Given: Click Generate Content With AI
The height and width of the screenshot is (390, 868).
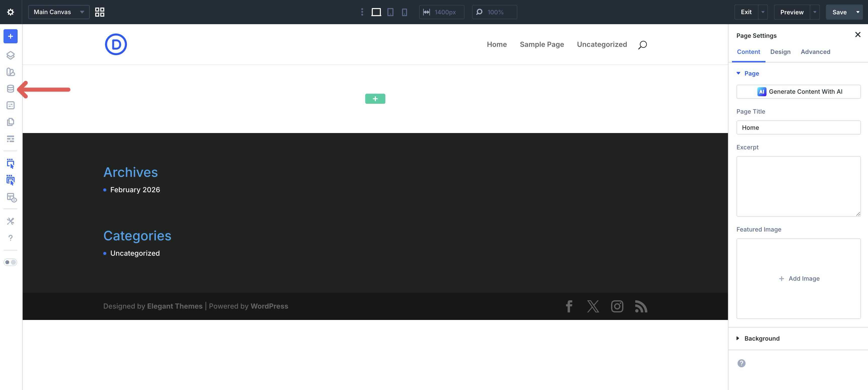Looking at the screenshot, I should (798, 91).
